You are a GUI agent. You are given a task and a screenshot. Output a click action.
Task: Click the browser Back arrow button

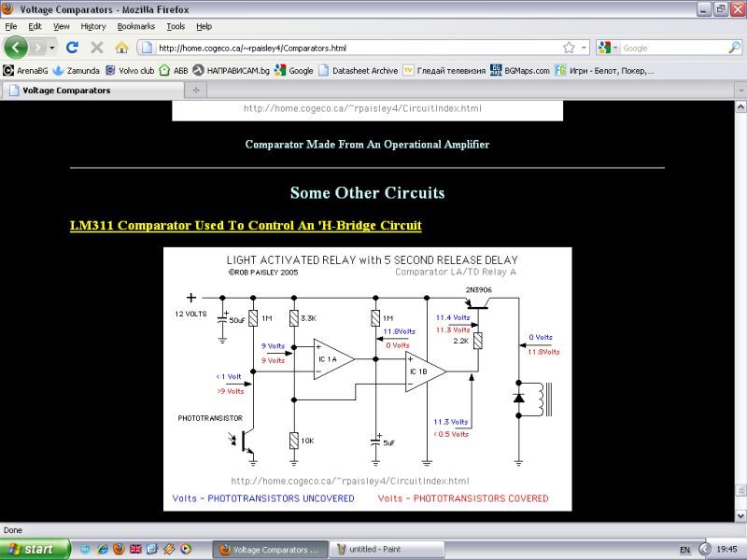tap(17, 48)
